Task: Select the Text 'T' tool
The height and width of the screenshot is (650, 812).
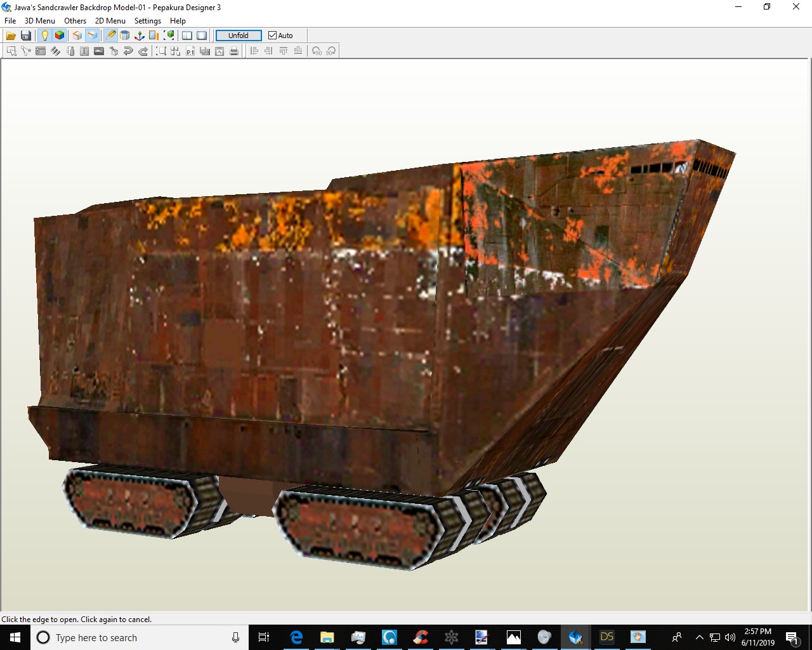Action: point(84,51)
